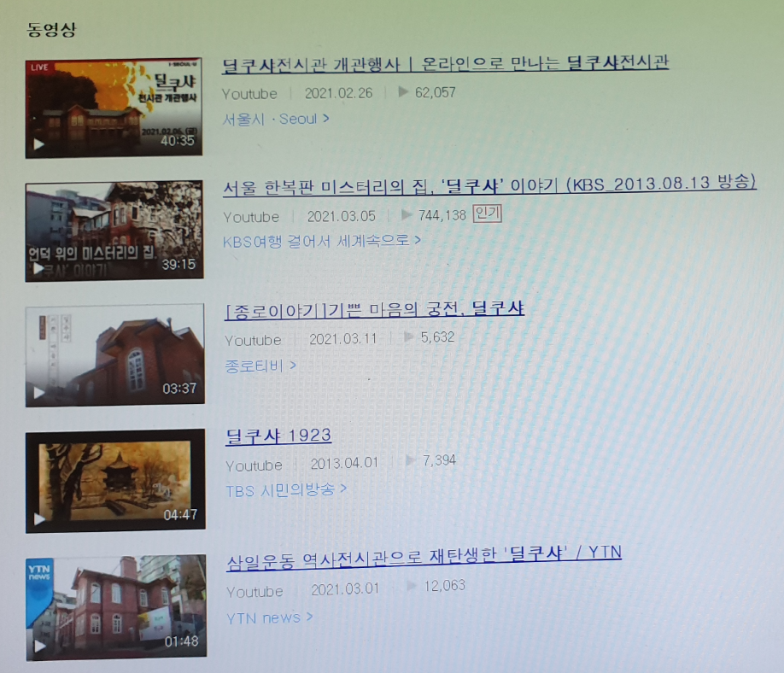Click the upload date 2021.02.26
The image size is (784, 673).
pos(339,93)
